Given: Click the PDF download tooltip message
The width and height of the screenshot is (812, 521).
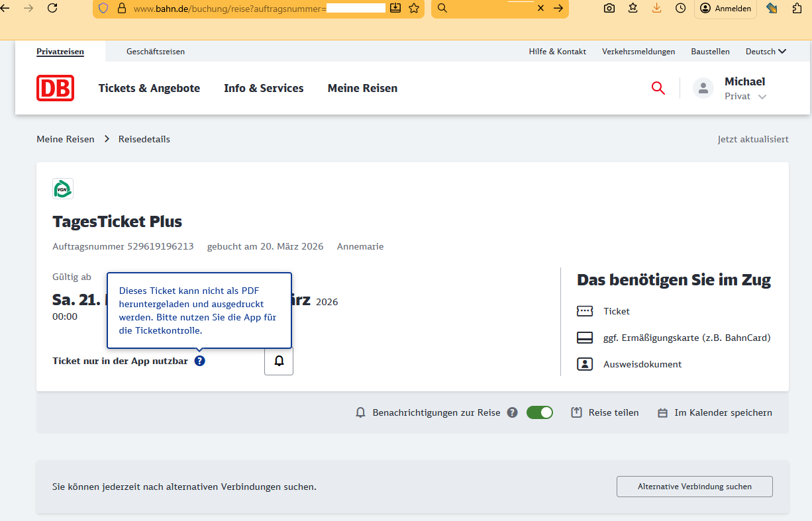Looking at the screenshot, I should (x=199, y=310).
